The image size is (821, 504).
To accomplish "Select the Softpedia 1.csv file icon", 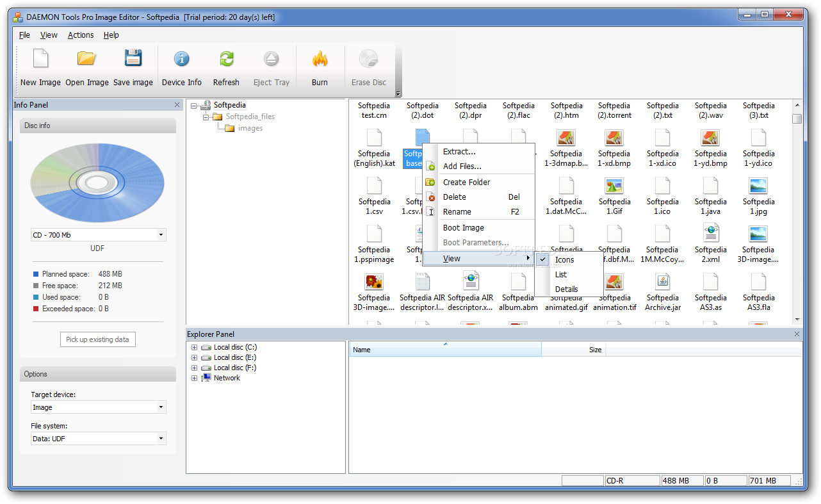I will pyautogui.click(x=374, y=186).
